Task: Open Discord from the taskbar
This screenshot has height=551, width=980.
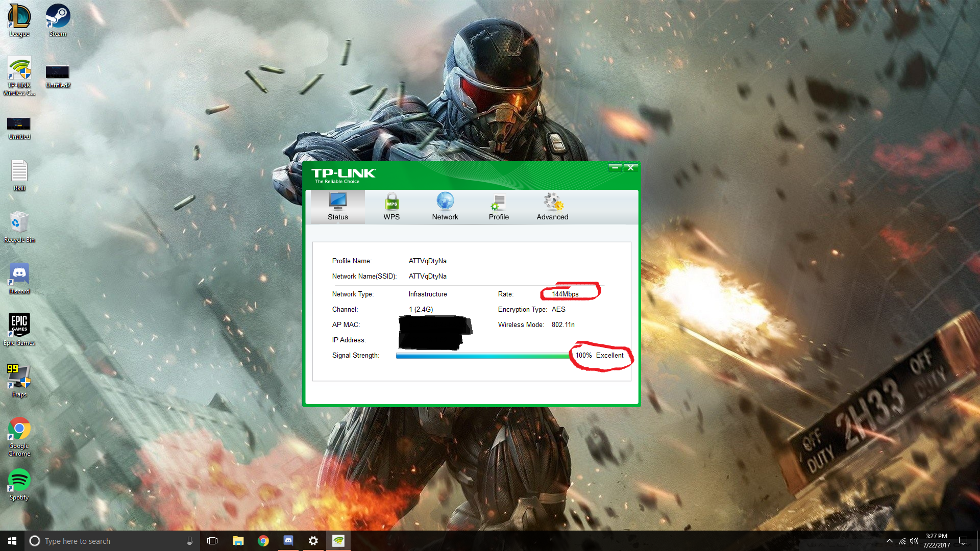Action: 288,541
